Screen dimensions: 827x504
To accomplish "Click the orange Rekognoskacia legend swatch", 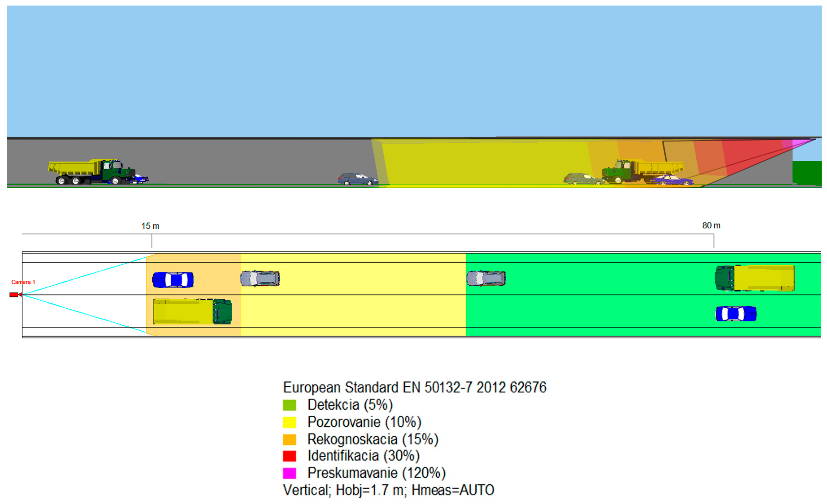I will pyautogui.click(x=289, y=439).
